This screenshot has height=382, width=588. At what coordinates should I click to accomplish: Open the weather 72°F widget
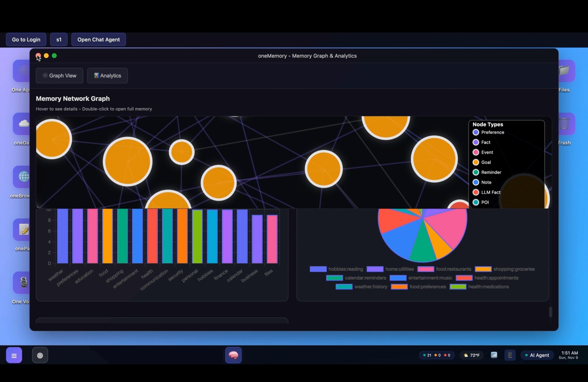click(x=471, y=355)
